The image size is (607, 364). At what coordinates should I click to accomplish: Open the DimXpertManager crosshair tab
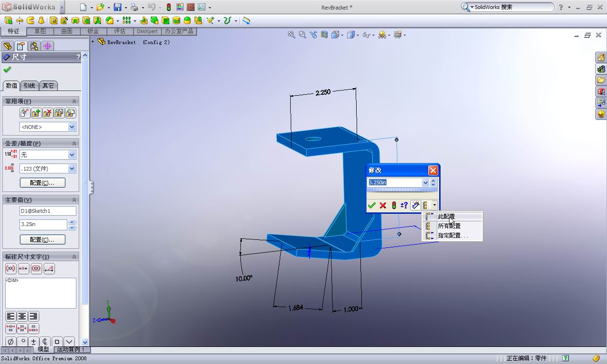click(47, 46)
